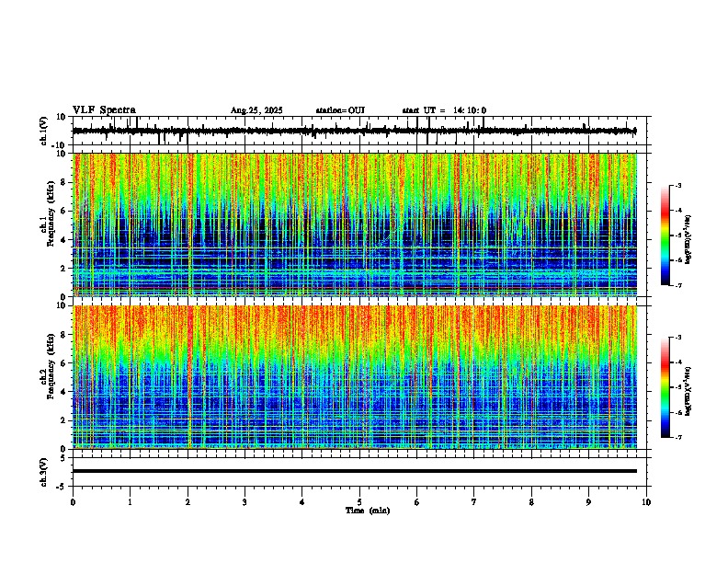Click the '-7' tick on ch.1 colorbar
Screen dimensions: 728x563
tap(677, 285)
